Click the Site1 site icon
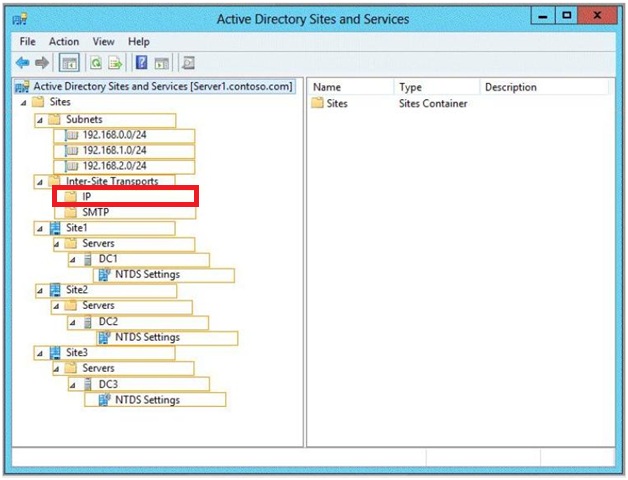The image size is (628, 480). click(55, 228)
